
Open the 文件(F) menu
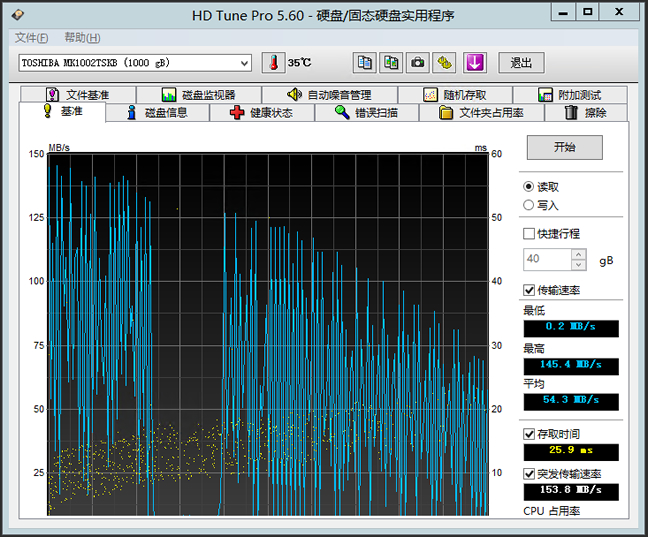[32, 38]
